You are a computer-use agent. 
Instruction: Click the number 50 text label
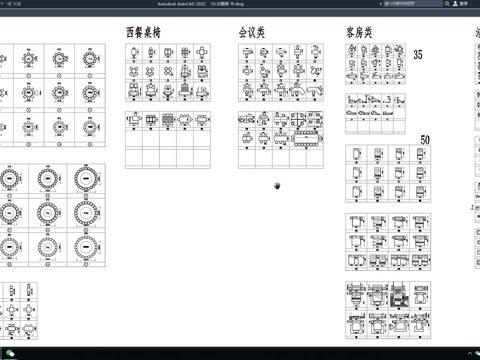425,139
